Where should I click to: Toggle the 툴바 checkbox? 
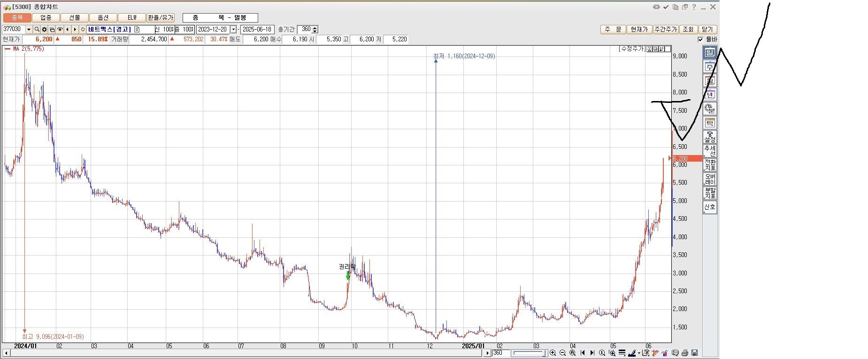700,39
